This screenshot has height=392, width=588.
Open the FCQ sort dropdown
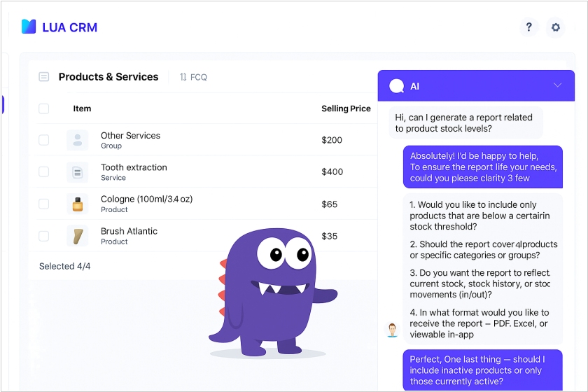point(193,77)
